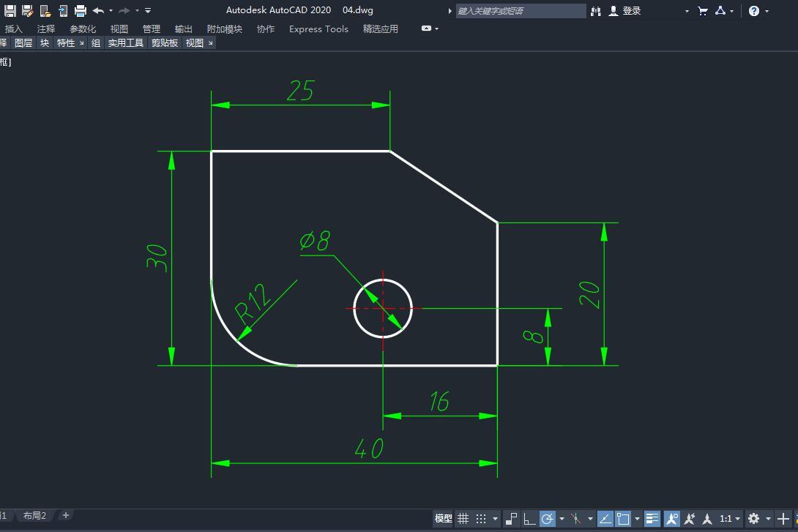Viewport: 798px width, 532px height.
Task: Open the Redo history dropdown
Action: [x=137, y=10]
